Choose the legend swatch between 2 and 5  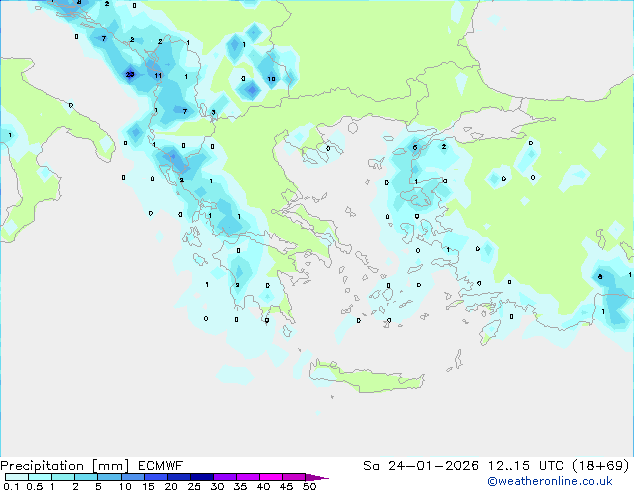point(87,478)
